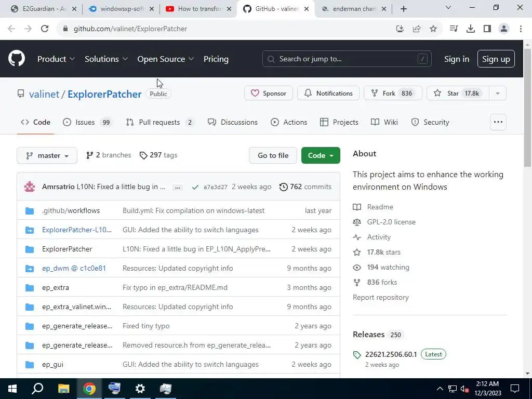Expand the Open Source menu
The height and width of the screenshot is (399, 532).
166,59
